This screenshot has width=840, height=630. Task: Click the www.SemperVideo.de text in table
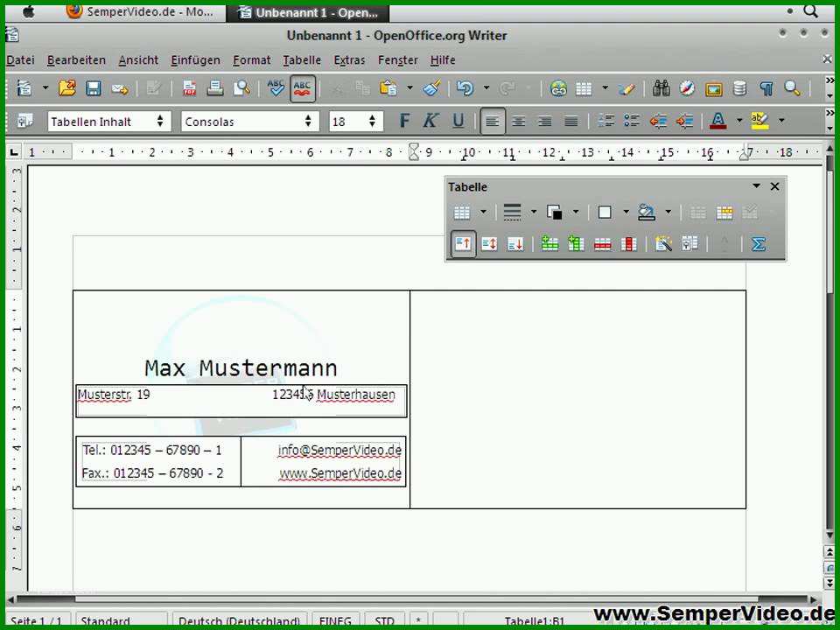tap(340, 473)
